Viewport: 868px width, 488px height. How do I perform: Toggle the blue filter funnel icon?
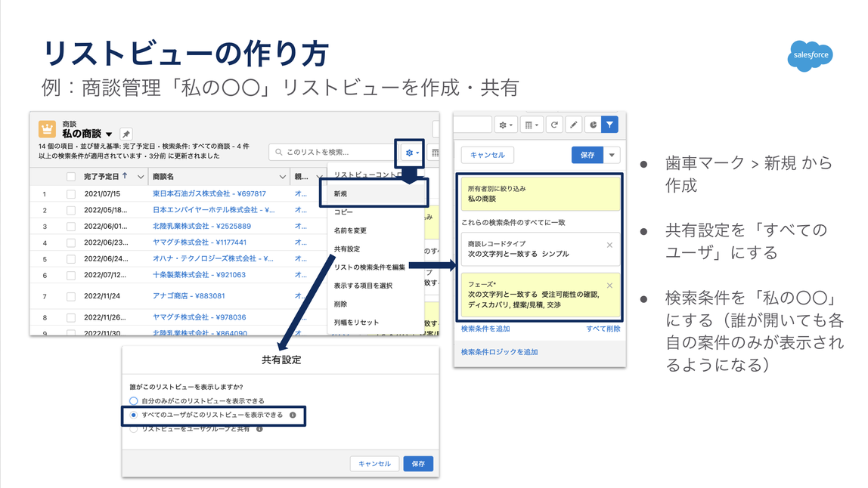(x=609, y=125)
